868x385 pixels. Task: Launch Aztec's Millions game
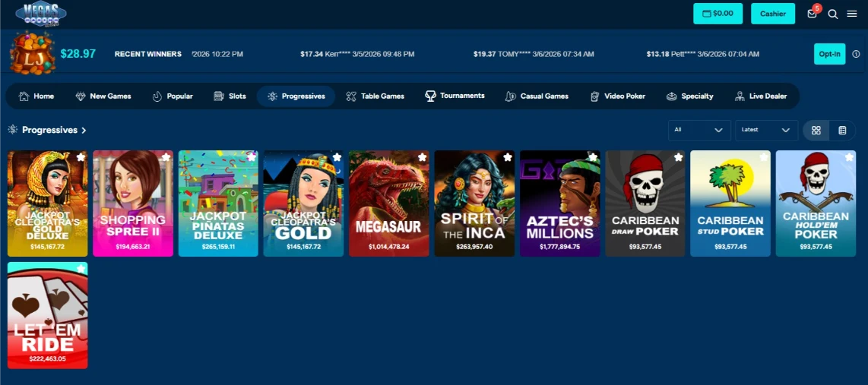[x=559, y=204]
